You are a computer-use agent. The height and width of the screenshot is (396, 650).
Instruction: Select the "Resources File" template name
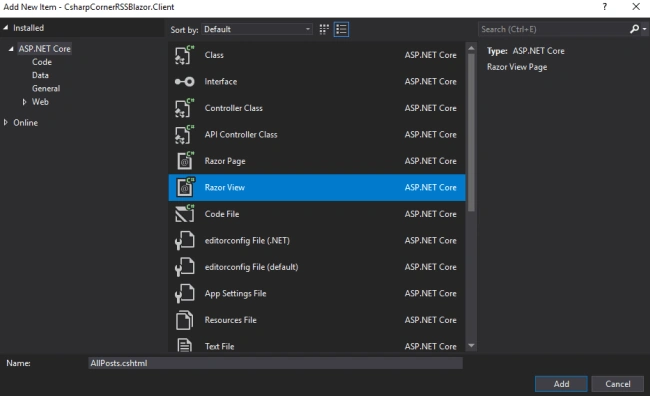230,320
